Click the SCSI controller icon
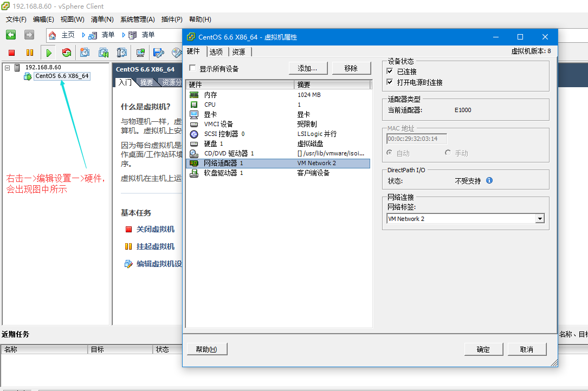The width and height of the screenshot is (588, 391). (194, 134)
